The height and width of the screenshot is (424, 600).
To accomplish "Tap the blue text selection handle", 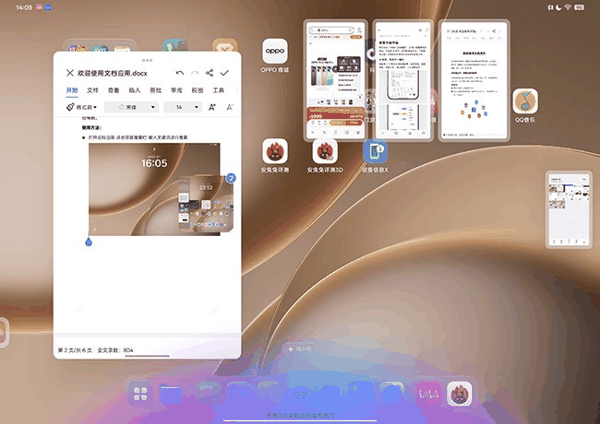I will (x=89, y=242).
